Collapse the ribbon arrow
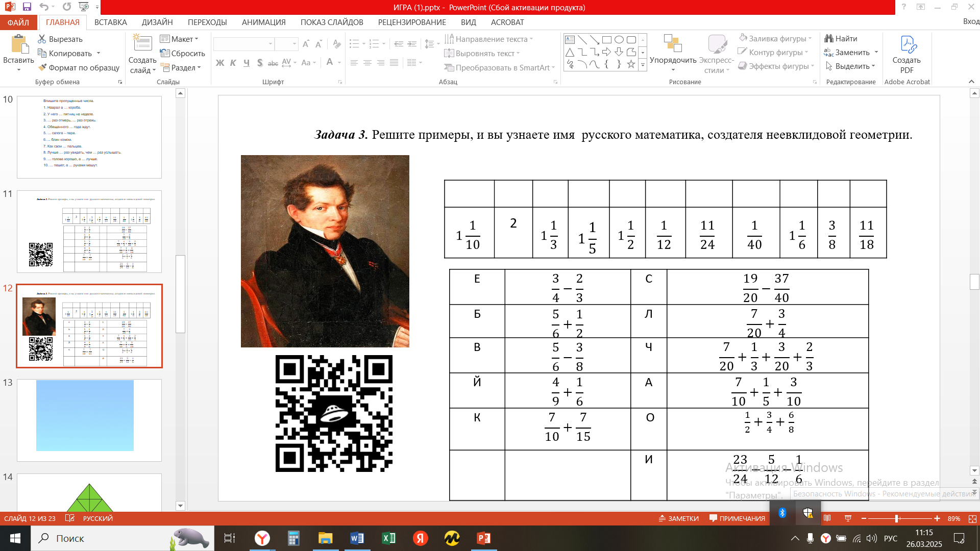 click(x=971, y=82)
